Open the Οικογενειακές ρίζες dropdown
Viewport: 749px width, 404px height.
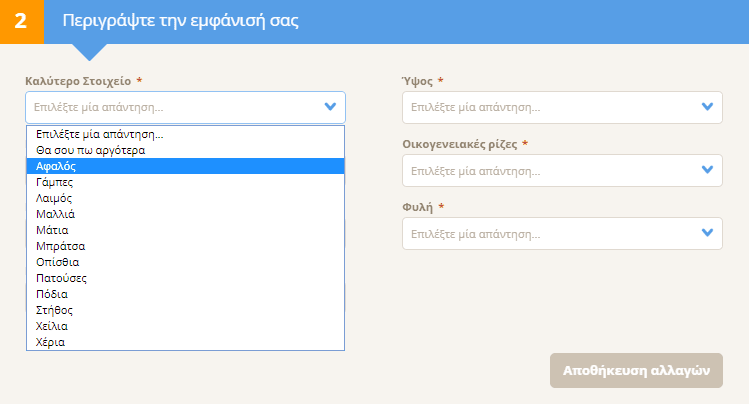562,170
